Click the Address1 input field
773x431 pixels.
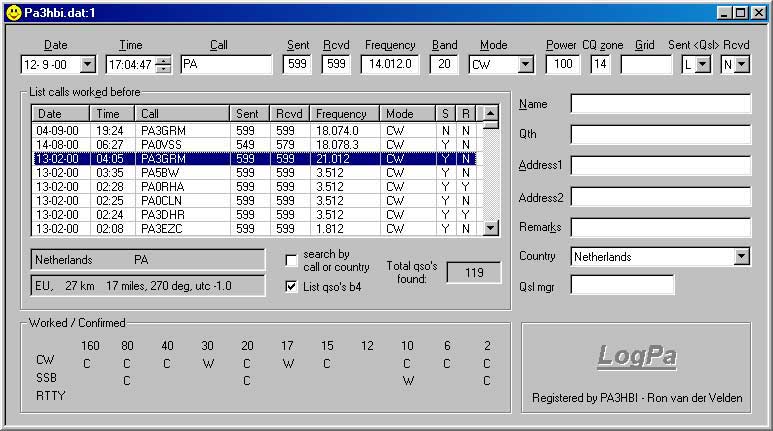tap(661, 165)
